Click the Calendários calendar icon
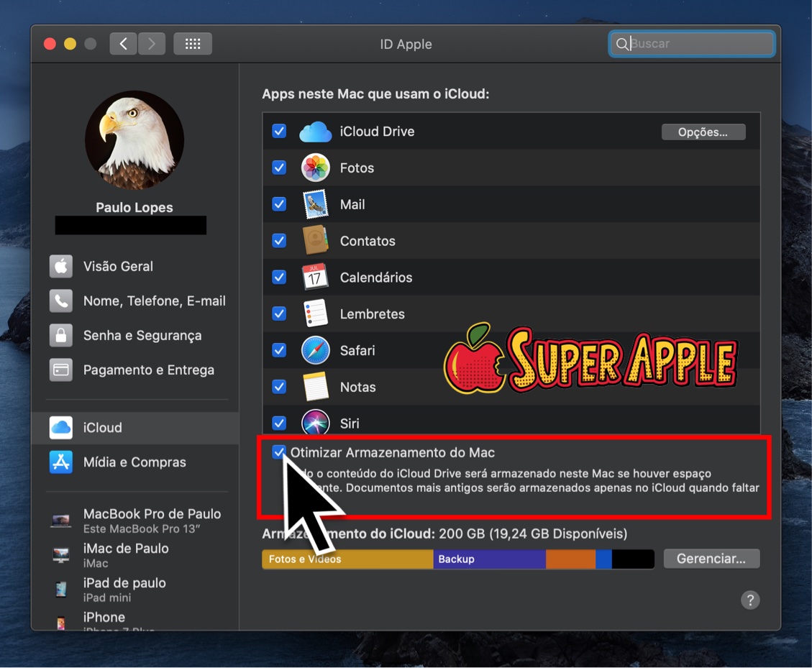 click(x=315, y=278)
